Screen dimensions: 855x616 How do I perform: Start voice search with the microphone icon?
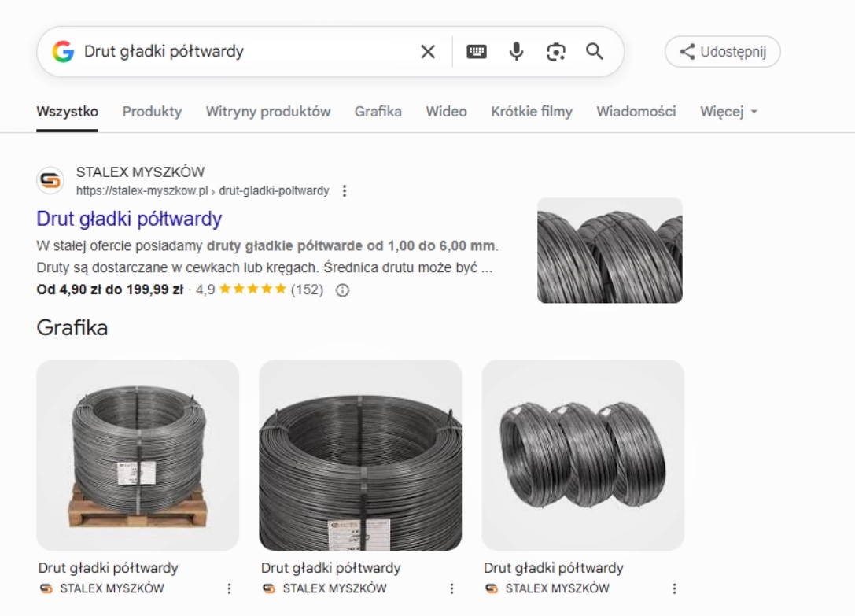pos(516,52)
